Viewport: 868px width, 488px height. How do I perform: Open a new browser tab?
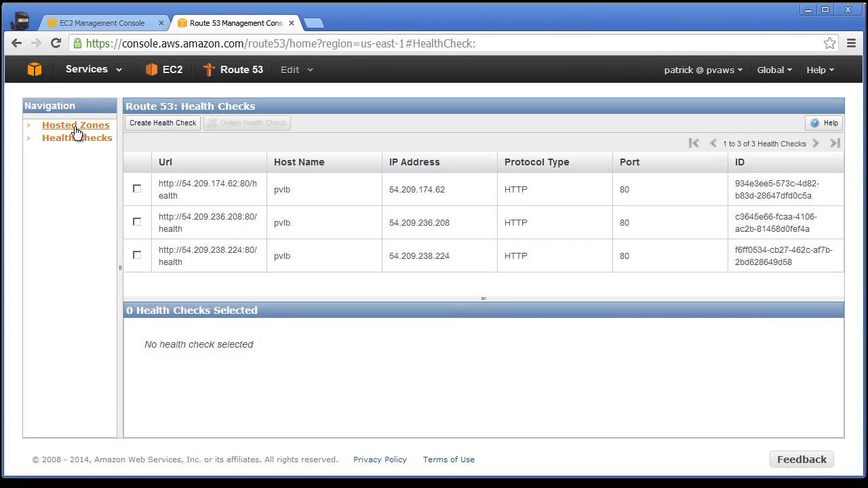click(313, 23)
